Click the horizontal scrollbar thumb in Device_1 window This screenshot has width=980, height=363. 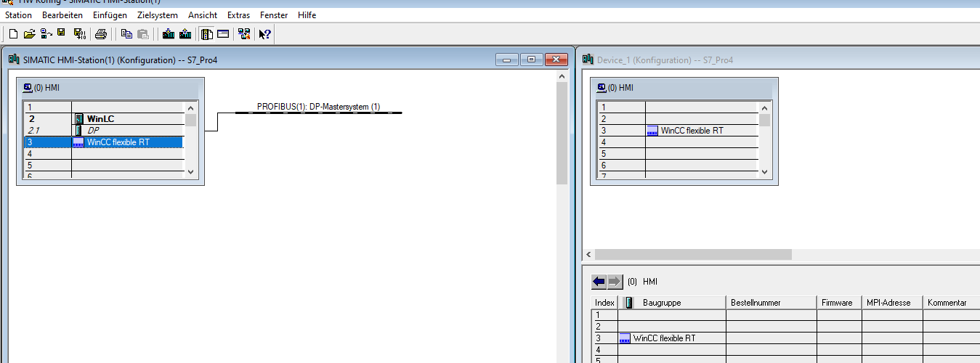(x=694, y=255)
